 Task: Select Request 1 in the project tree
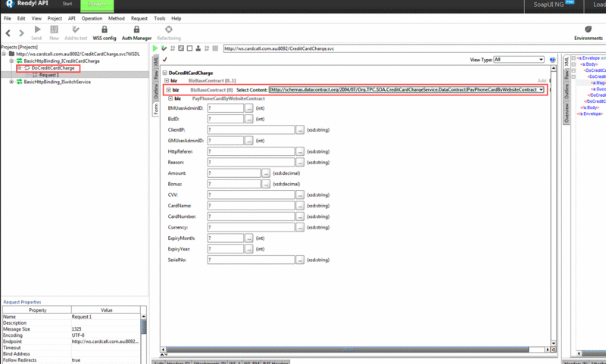click(48, 75)
